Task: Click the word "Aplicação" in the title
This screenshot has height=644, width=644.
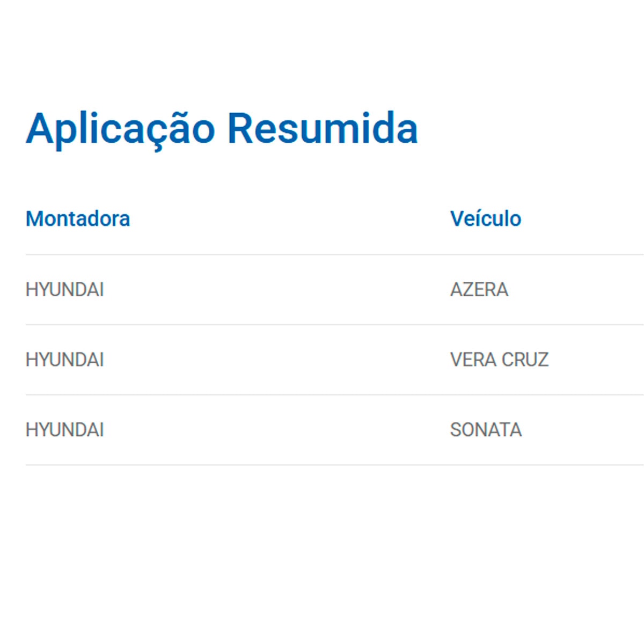Action: 121,129
